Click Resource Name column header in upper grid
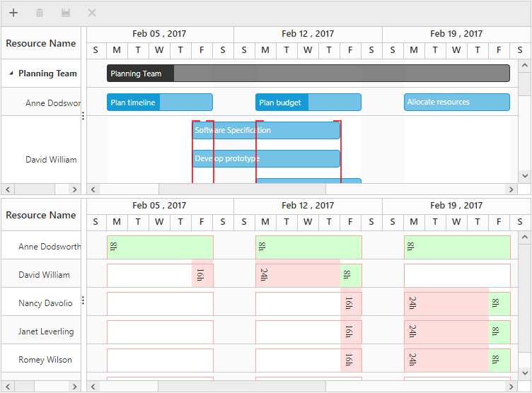Viewport: 532px width, 393px height. (41, 43)
